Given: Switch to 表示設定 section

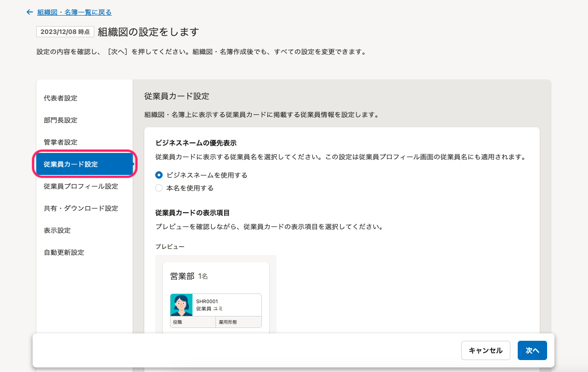Looking at the screenshot, I should click(57, 230).
